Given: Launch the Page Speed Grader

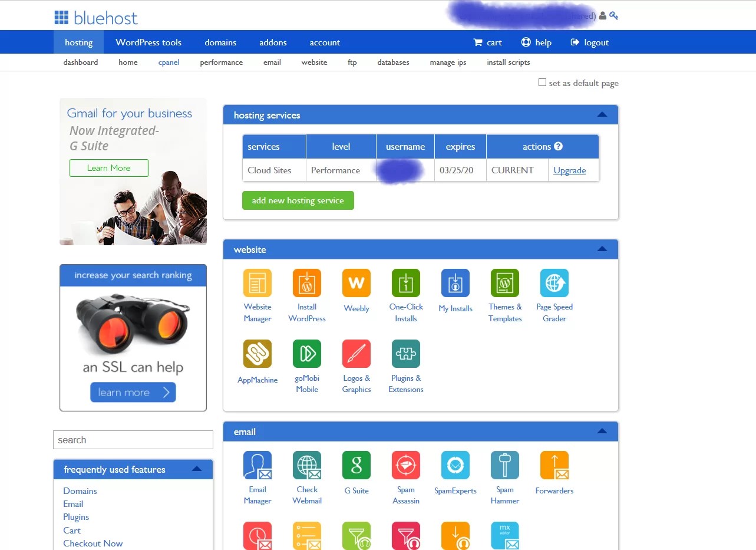Looking at the screenshot, I should pyautogui.click(x=554, y=283).
